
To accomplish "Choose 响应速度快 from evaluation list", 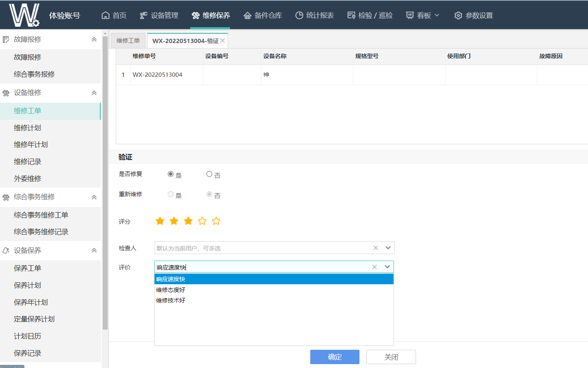I will click(274, 279).
